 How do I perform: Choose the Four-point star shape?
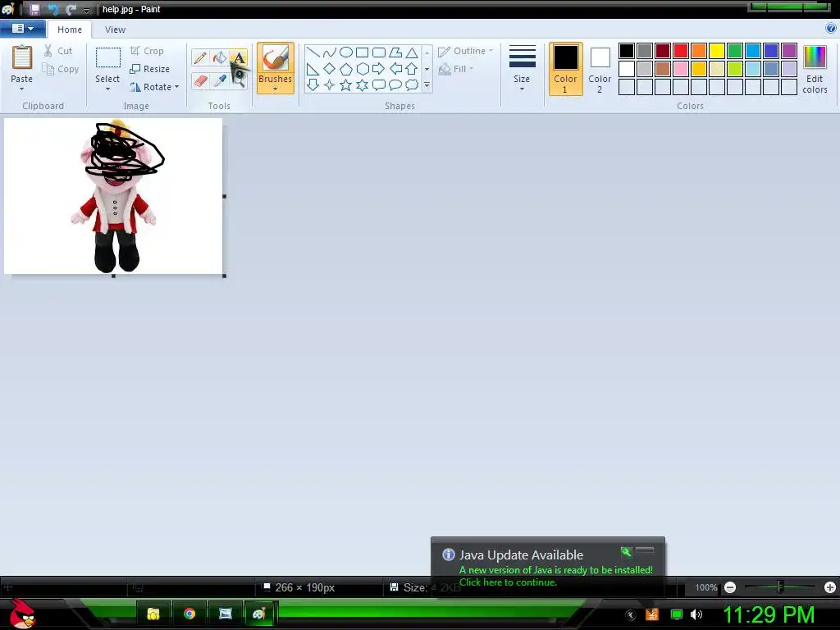pos(330,84)
